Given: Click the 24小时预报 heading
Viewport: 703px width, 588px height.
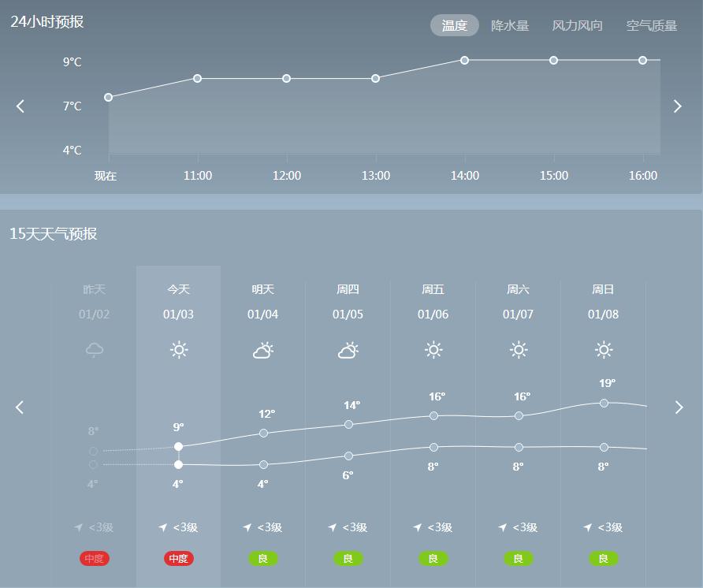Looking at the screenshot, I should (47, 22).
